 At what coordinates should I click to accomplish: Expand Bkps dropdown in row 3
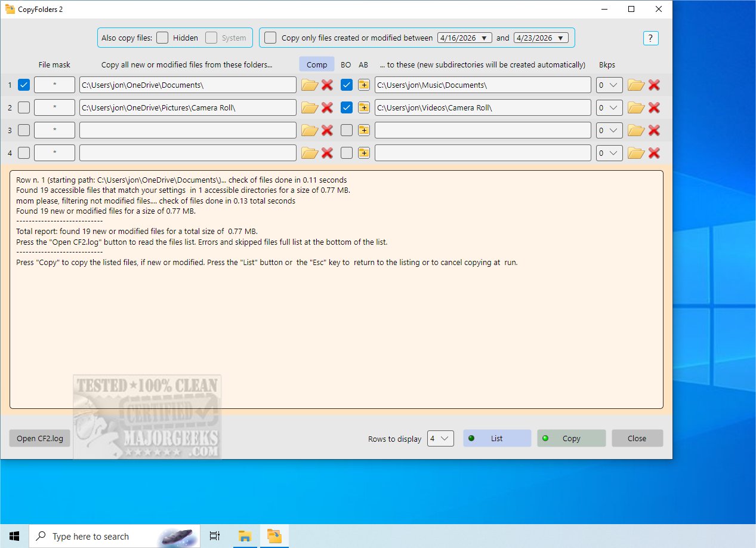(x=609, y=130)
